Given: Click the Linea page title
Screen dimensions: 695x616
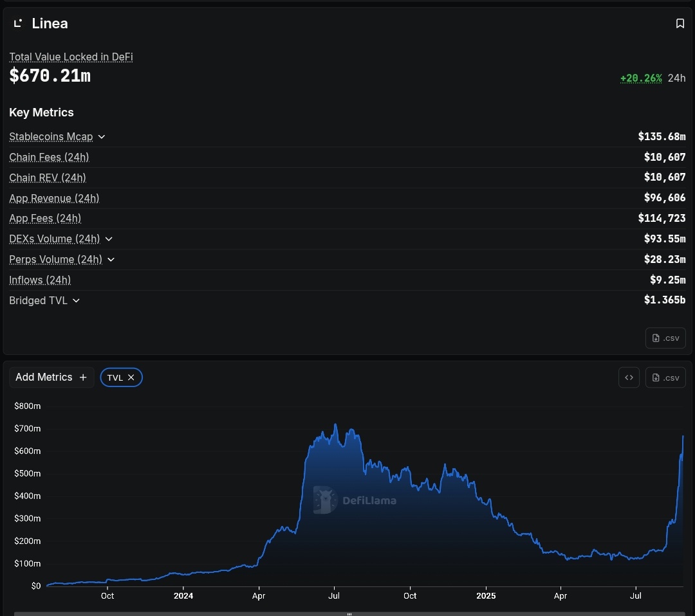Looking at the screenshot, I should 50,24.
